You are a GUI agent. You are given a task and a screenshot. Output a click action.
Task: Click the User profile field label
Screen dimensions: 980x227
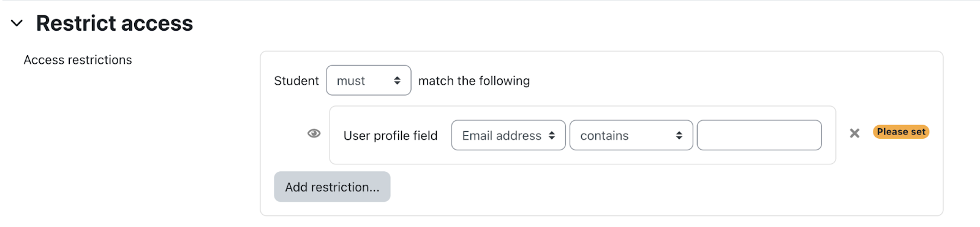(390, 136)
